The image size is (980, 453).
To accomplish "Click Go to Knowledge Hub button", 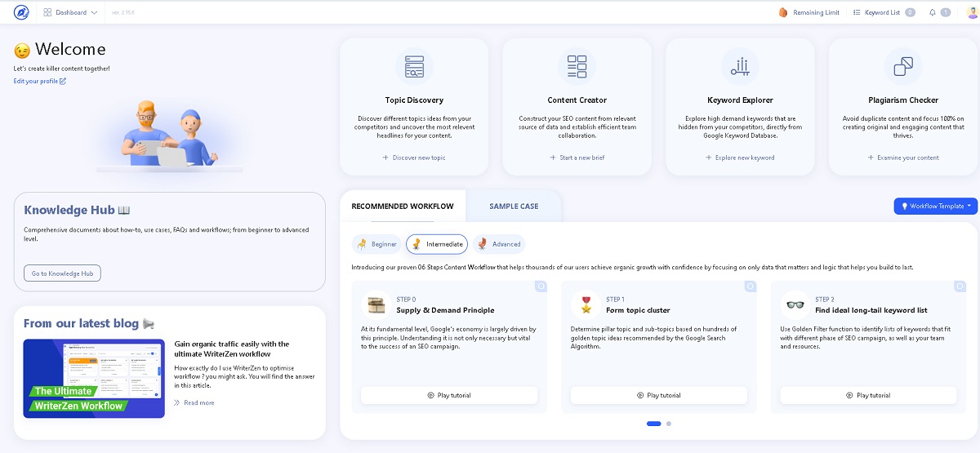I will pyautogui.click(x=62, y=273).
